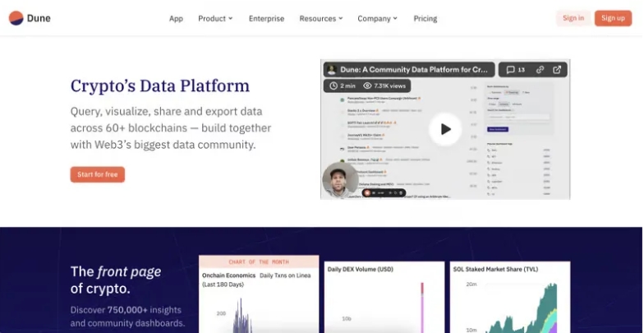The width and height of the screenshot is (644, 333).
Task: Click the video author avatar icon
Action: 332,69
